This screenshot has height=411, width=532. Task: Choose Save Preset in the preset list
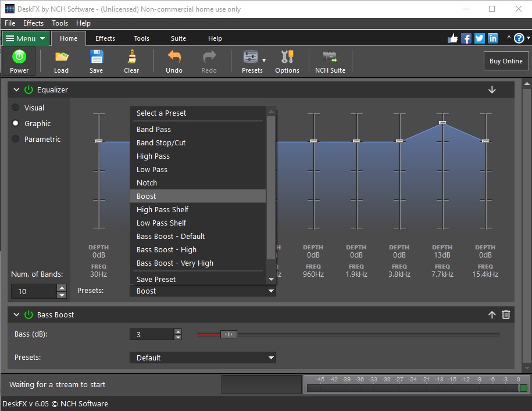(157, 279)
